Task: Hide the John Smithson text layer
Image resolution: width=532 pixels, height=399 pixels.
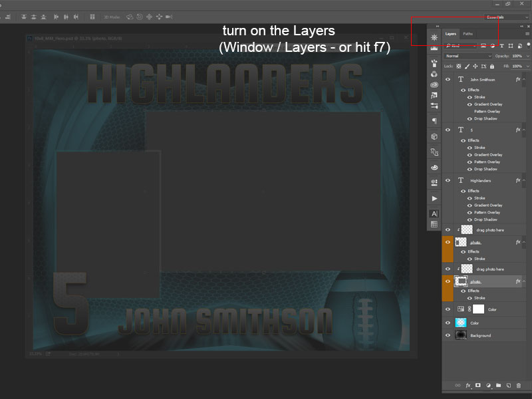Action: click(x=448, y=79)
